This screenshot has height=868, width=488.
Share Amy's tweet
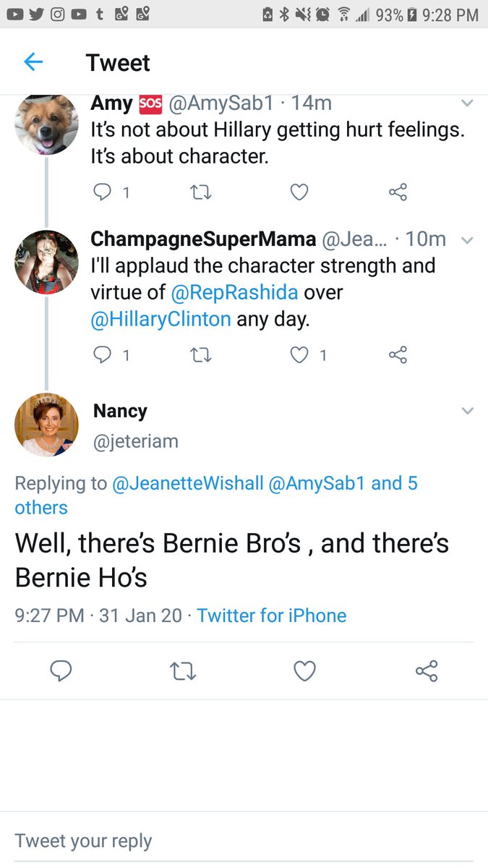398,192
